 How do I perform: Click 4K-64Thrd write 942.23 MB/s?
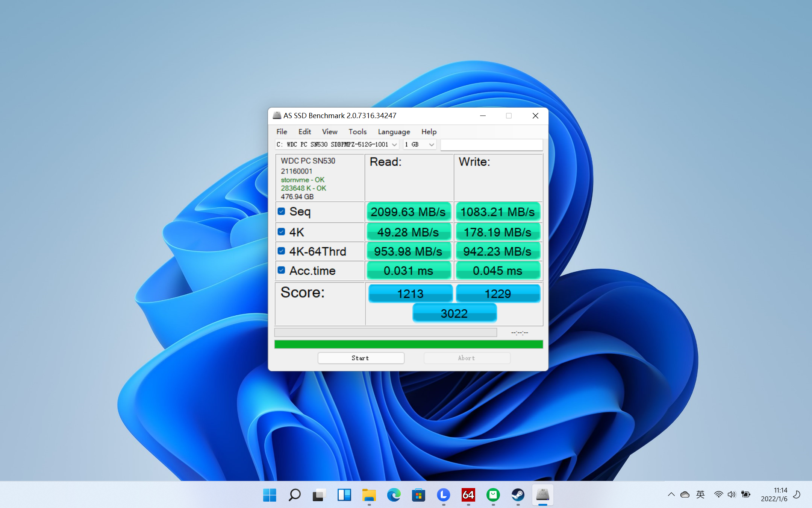point(498,251)
